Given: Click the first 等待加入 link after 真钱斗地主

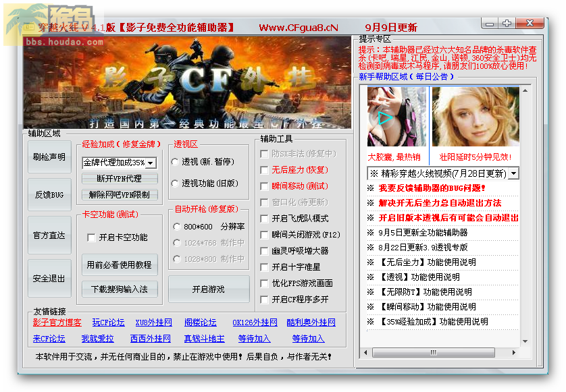Looking at the screenshot, I should click(x=254, y=339).
